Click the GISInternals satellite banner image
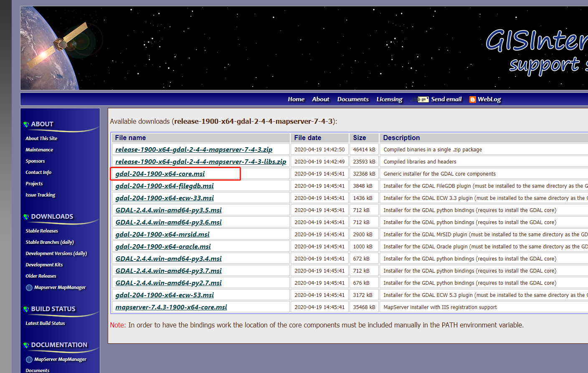Image resolution: width=588 pixels, height=373 pixels. click(304, 48)
